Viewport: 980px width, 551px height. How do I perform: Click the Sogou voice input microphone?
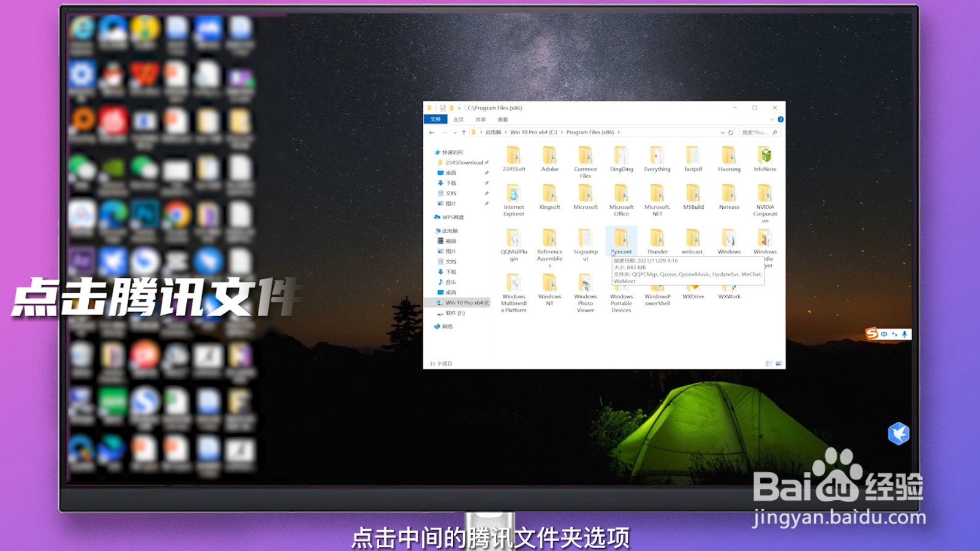tap(904, 334)
